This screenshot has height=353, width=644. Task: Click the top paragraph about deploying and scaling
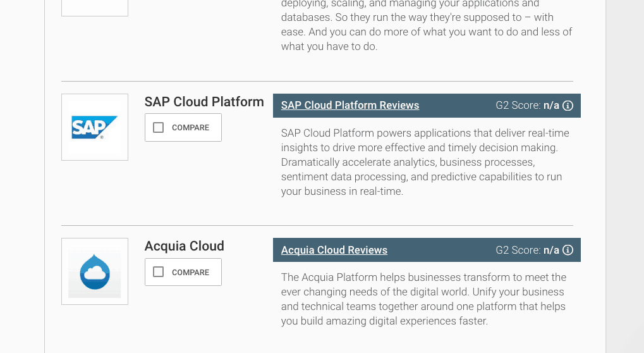[x=427, y=25]
